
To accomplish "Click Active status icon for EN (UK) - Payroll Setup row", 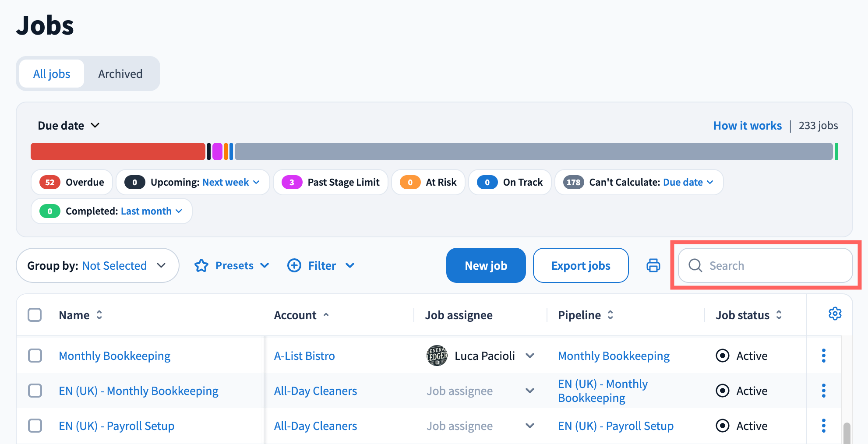I will (x=722, y=426).
